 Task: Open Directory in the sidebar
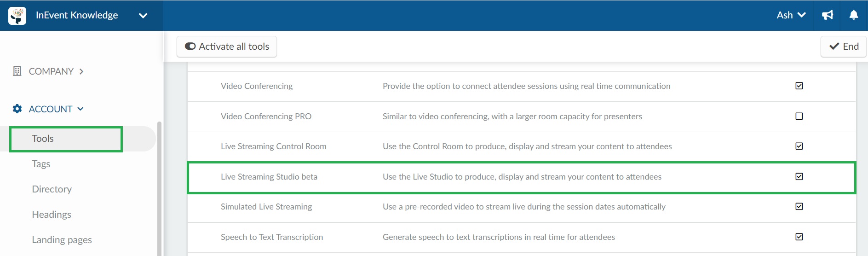(x=52, y=189)
